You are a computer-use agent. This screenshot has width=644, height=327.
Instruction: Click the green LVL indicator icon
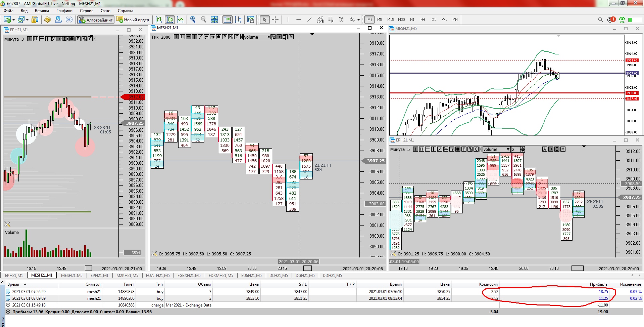pos(622,20)
